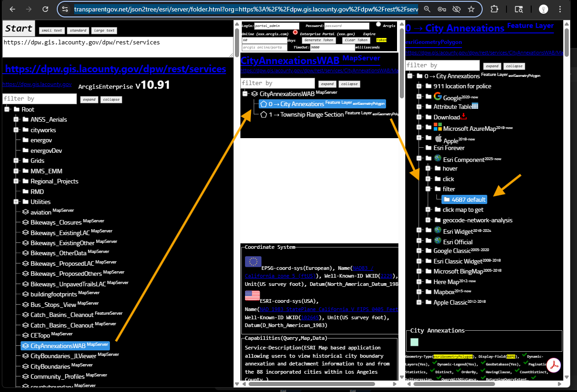This screenshot has width=577, height=392.
Task: Click the Generate Token button
Action: coord(319,40)
